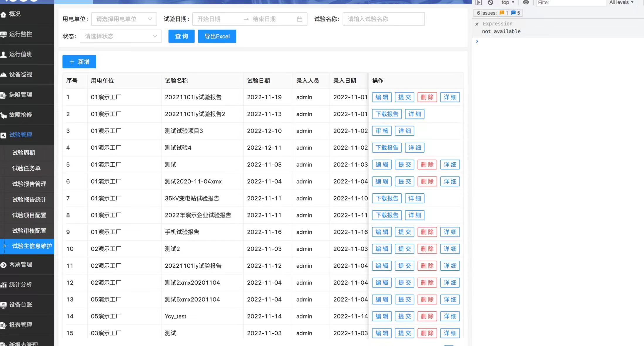The width and height of the screenshot is (644, 346).
Task: Click the 试验名称 input field
Action: (384, 19)
